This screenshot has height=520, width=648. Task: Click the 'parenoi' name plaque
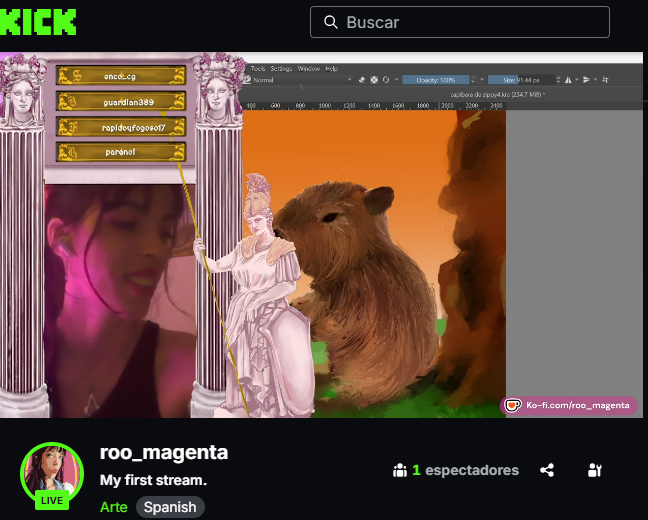click(121, 152)
